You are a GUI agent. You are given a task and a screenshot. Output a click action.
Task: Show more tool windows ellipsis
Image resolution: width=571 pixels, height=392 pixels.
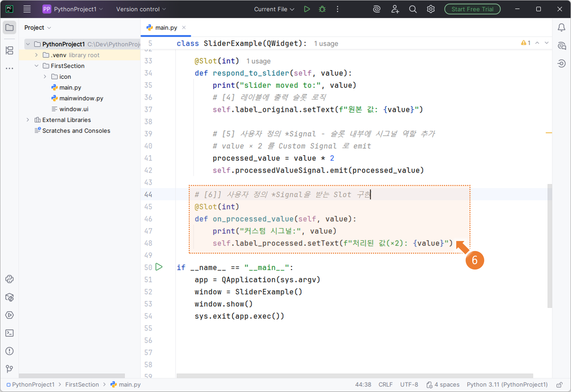[x=9, y=68]
